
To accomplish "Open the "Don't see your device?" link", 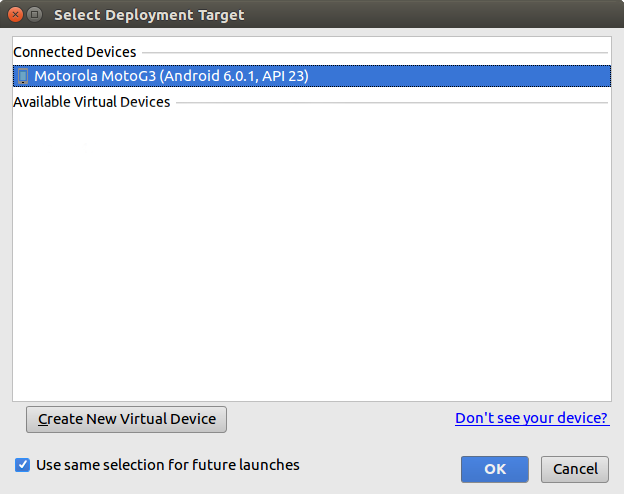I will click(532, 418).
